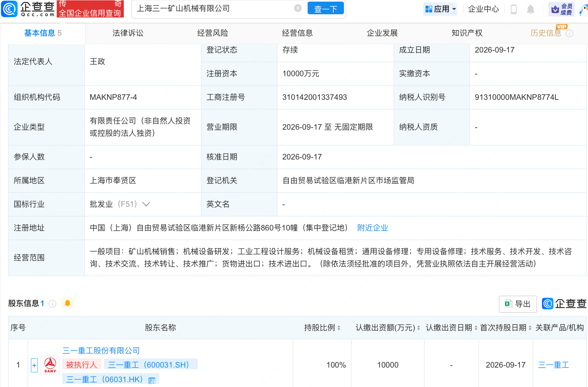588x387 pixels.
Task: Select the 知识产权 tab
Action: click(467, 33)
